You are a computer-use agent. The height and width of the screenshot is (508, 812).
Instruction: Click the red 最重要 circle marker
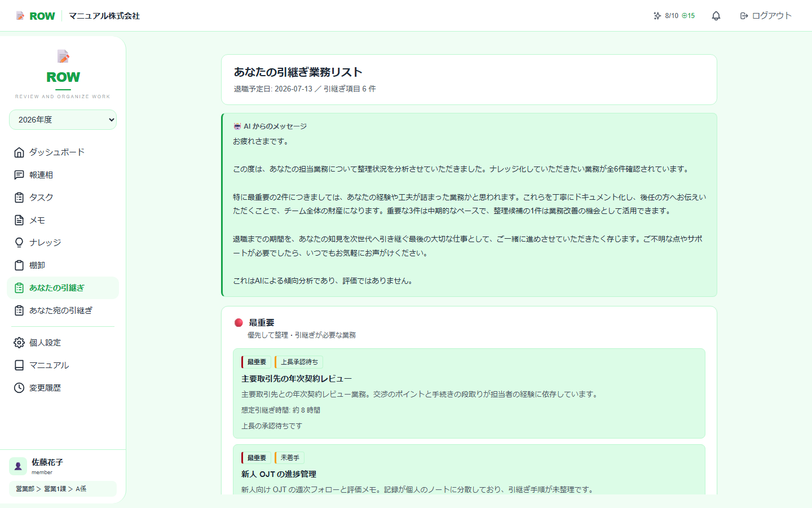click(239, 323)
